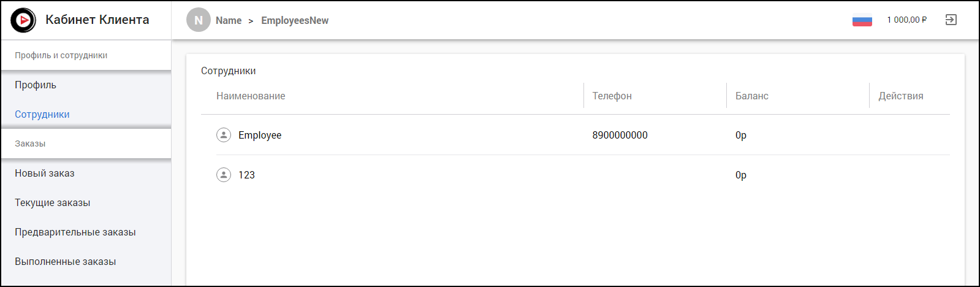Click the logout icon in header
This screenshot has height=287, width=980.
951,20
